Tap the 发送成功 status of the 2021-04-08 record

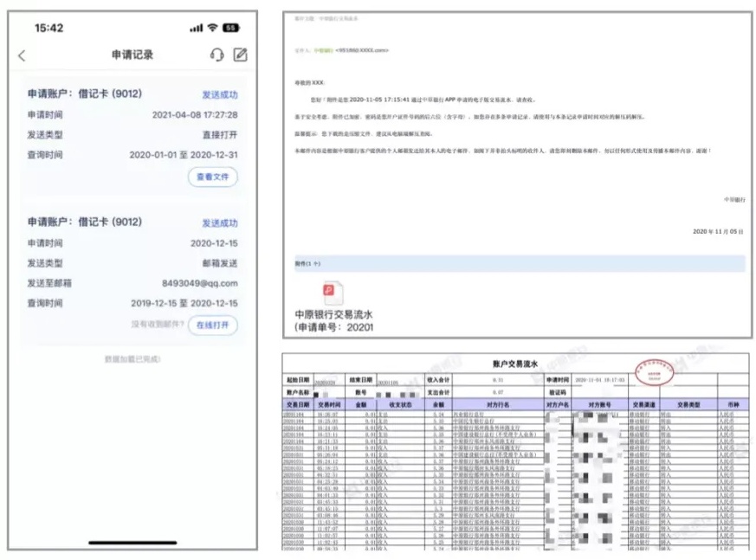coord(219,94)
